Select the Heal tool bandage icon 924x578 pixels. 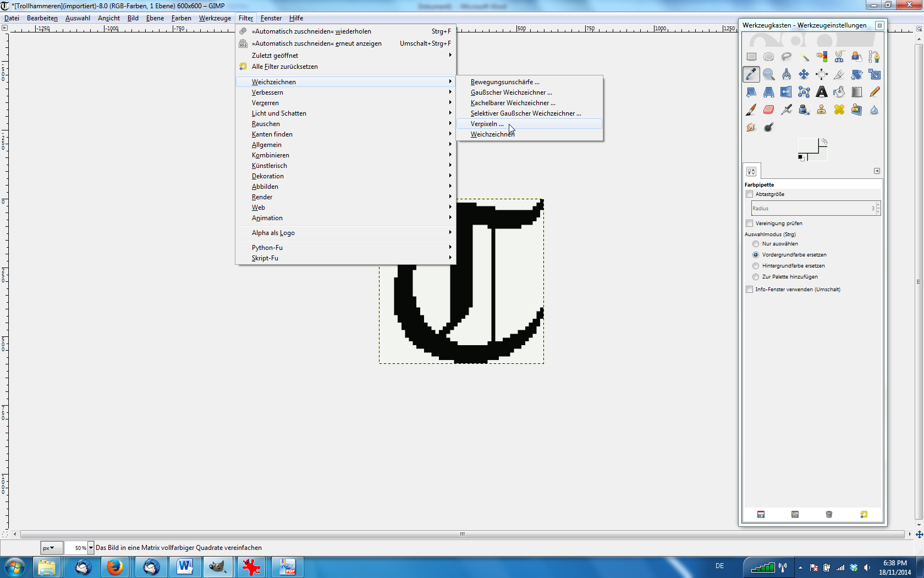click(x=839, y=110)
